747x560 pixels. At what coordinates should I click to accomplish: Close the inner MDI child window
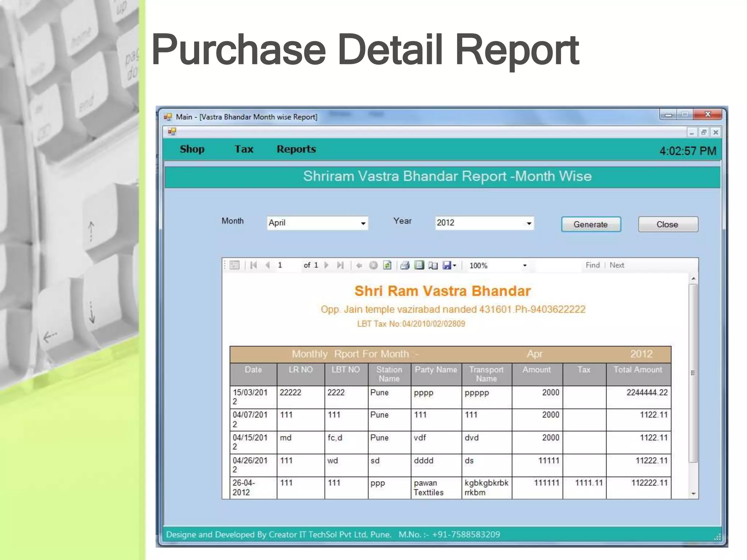pyautogui.click(x=716, y=132)
